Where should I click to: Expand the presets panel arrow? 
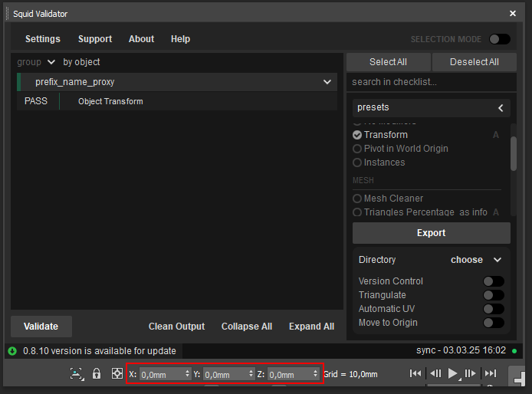(501, 108)
